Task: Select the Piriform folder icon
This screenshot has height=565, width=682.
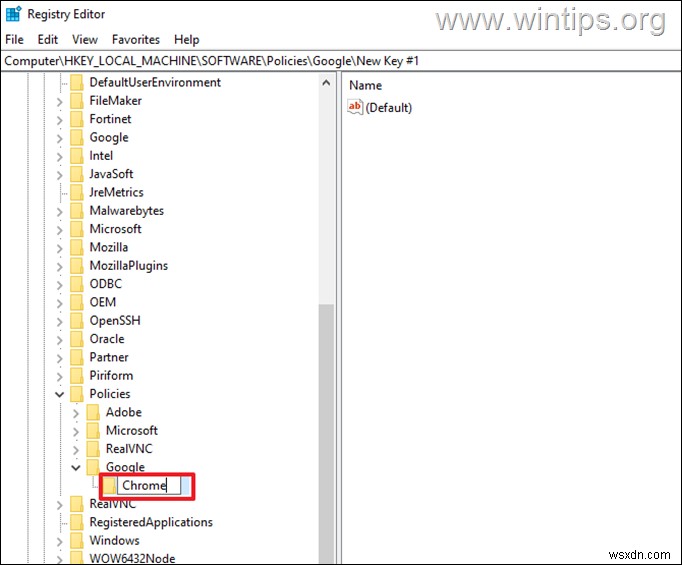Action: click(77, 375)
